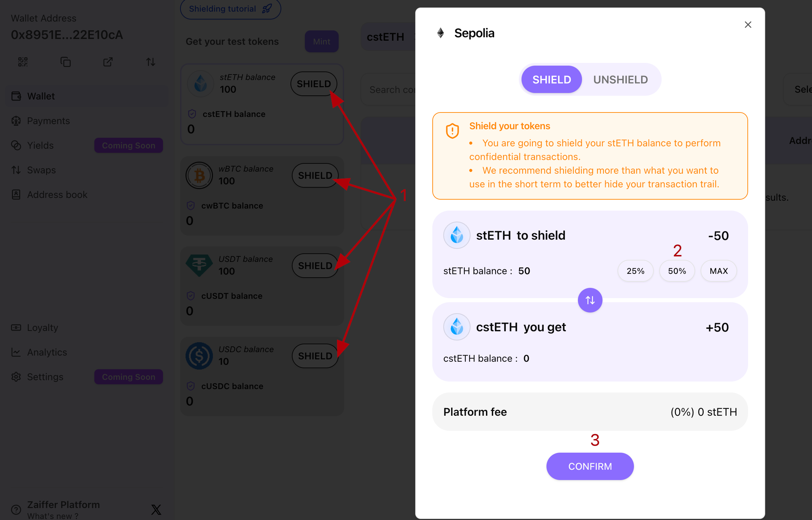Switch to the UNSHIELD toggle option
The width and height of the screenshot is (812, 520).
point(620,80)
